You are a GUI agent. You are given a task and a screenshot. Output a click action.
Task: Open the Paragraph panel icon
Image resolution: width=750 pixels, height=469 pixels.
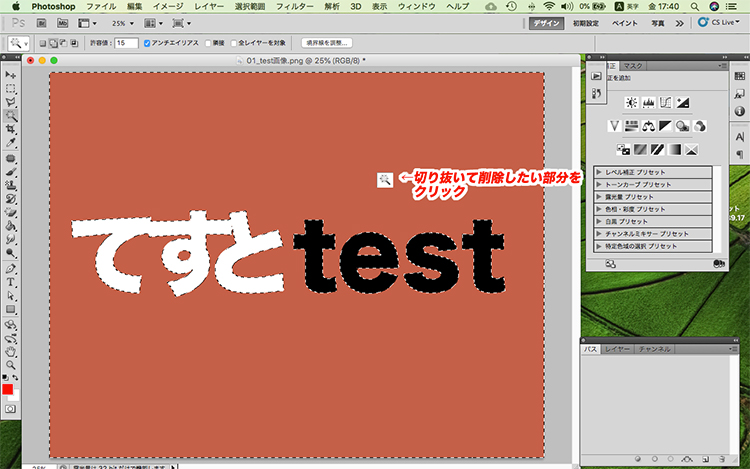tap(739, 154)
